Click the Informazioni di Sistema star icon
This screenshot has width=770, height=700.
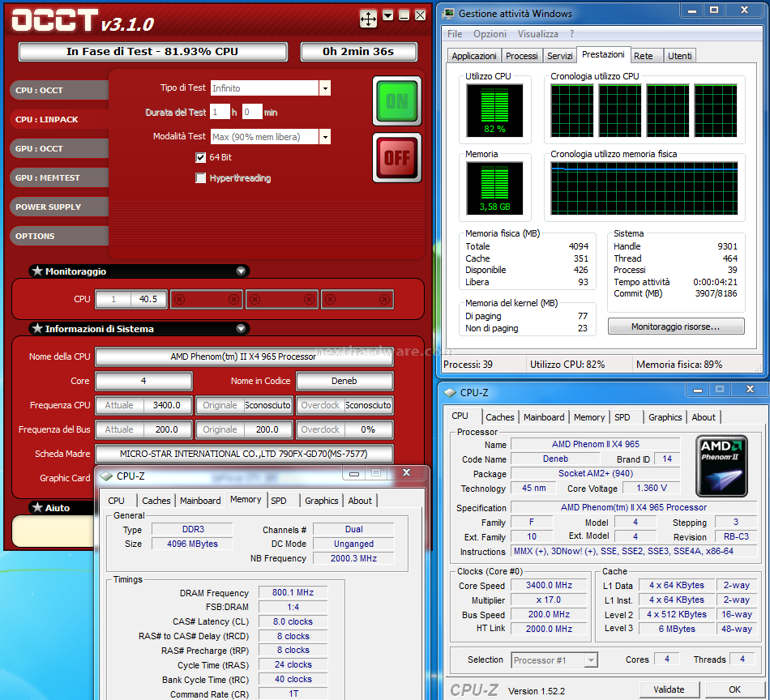click(x=37, y=328)
